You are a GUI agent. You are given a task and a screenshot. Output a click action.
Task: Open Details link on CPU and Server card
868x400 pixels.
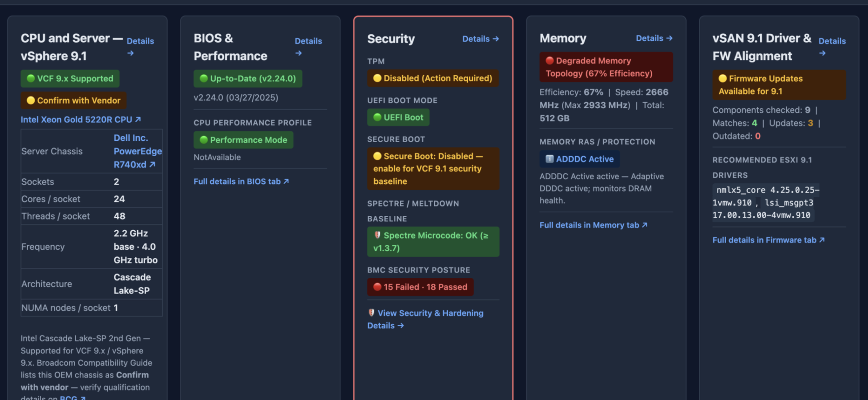(140, 47)
